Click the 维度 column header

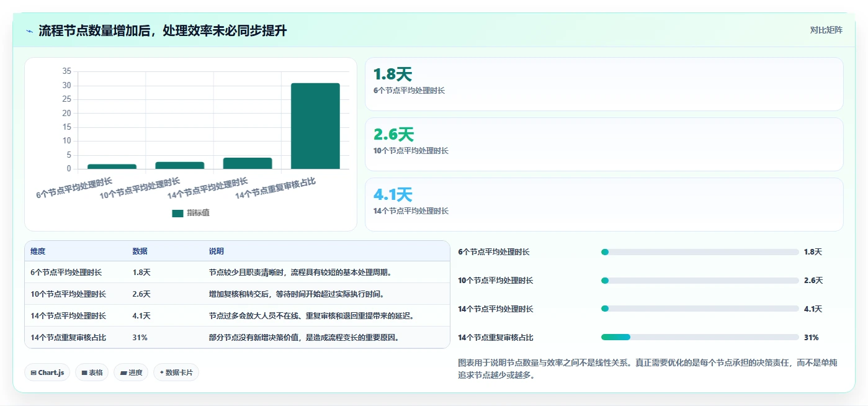[38, 251]
